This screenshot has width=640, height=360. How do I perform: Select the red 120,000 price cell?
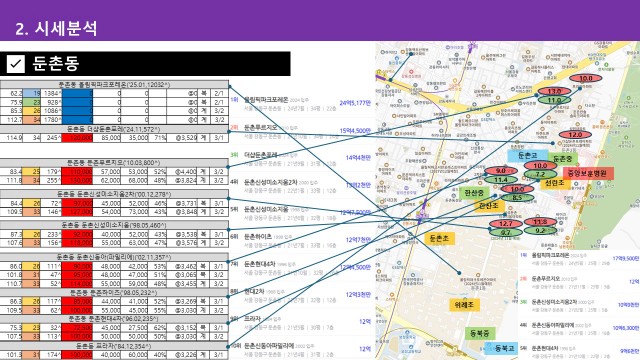pos(77,138)
